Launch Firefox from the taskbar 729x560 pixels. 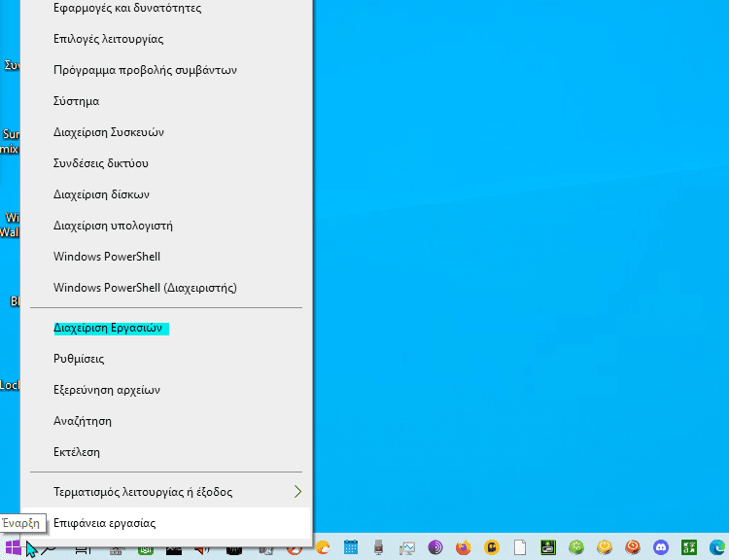[463, 547]
